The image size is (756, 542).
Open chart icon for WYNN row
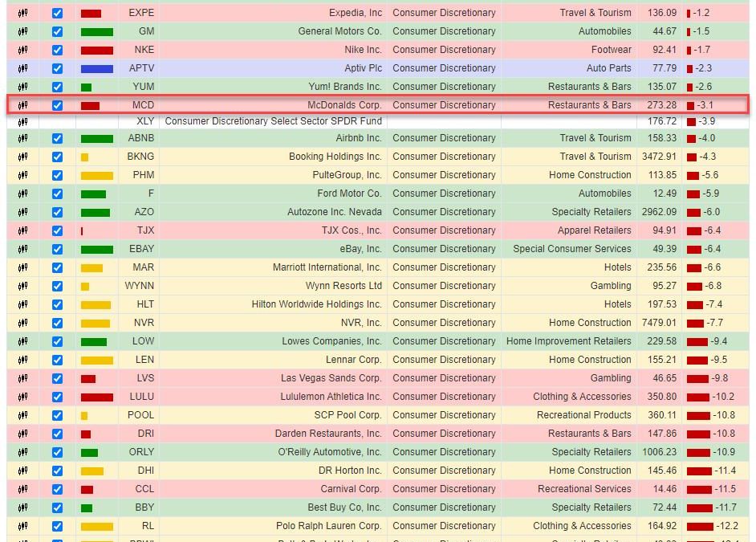22,286
